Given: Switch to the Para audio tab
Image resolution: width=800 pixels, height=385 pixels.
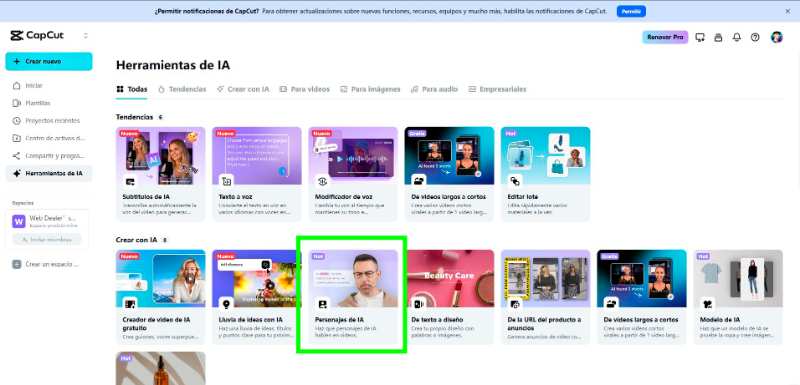Looking at the screenshot, I should (434, 89).
